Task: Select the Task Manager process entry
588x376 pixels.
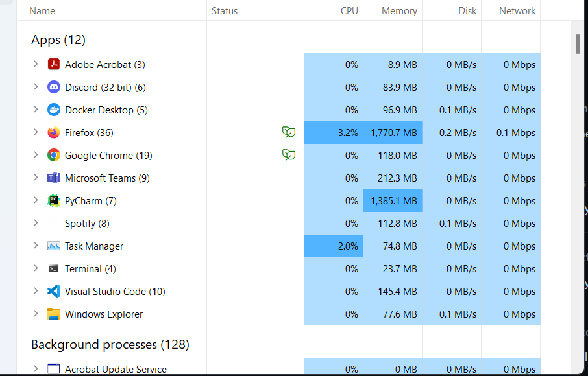Action: click(94, 246)
